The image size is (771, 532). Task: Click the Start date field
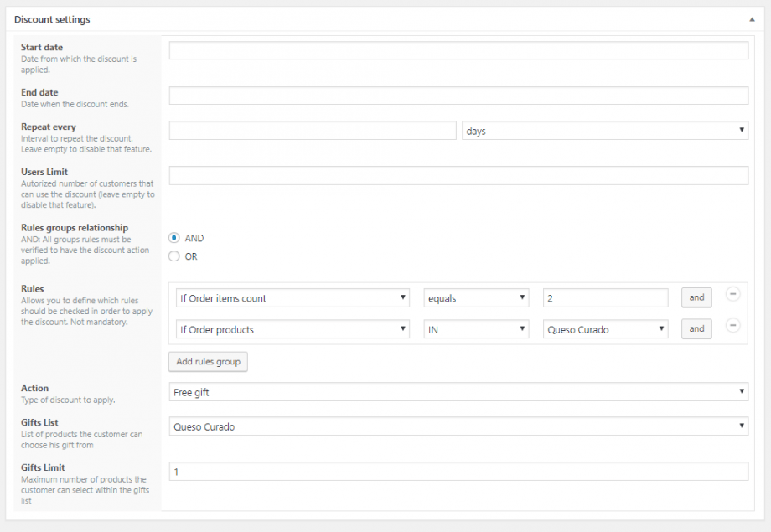click(458, 51)
